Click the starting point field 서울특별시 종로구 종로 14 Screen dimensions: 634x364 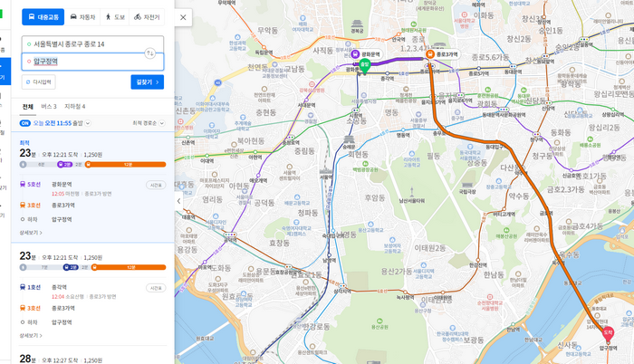click(92, 44)
